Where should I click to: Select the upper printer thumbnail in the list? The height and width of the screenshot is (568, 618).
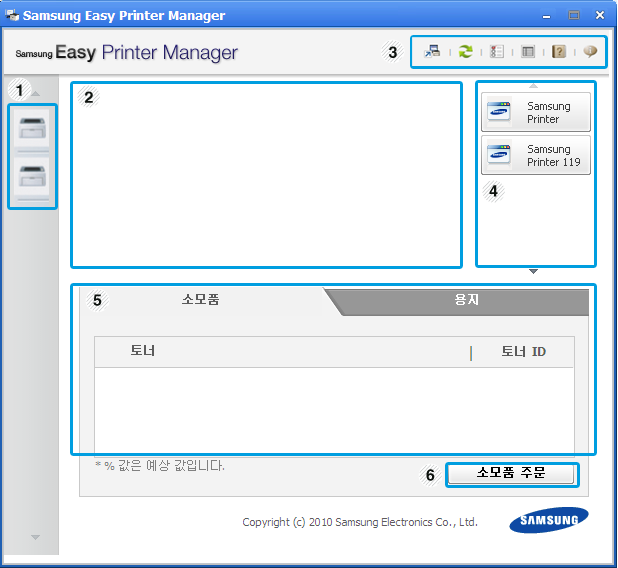pos(32,128)
